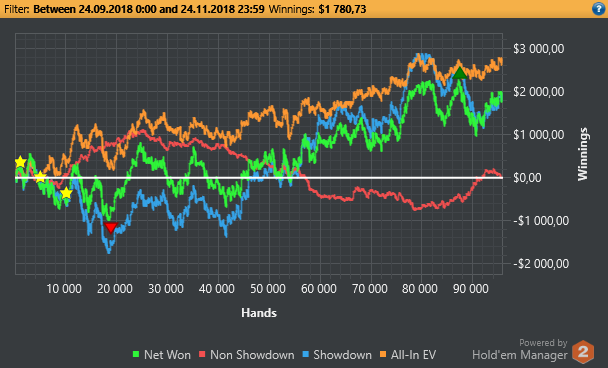Toggle the All-In EV orange legend swatch
The image size is (608, 368).
[x=383, y=354]
